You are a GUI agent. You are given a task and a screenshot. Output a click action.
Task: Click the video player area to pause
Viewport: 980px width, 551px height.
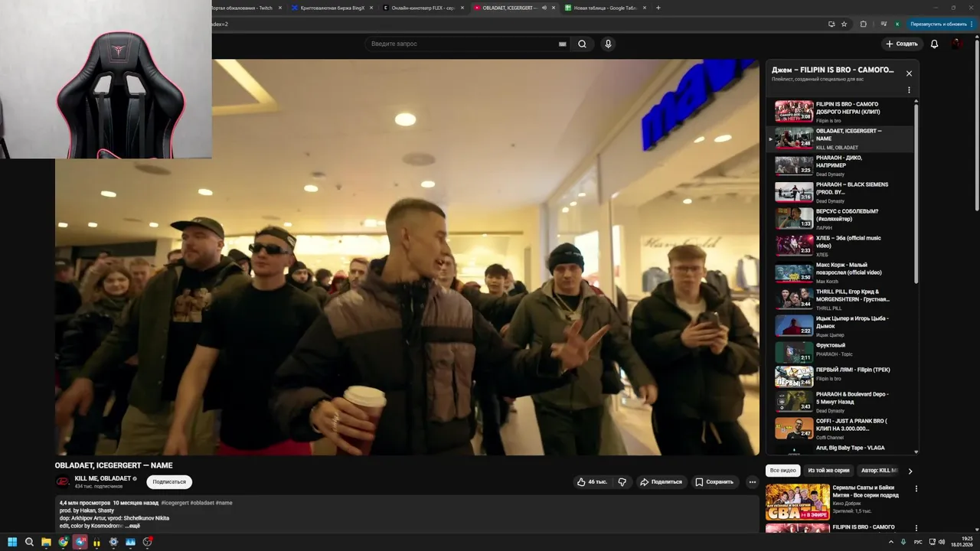click(407, 257)
